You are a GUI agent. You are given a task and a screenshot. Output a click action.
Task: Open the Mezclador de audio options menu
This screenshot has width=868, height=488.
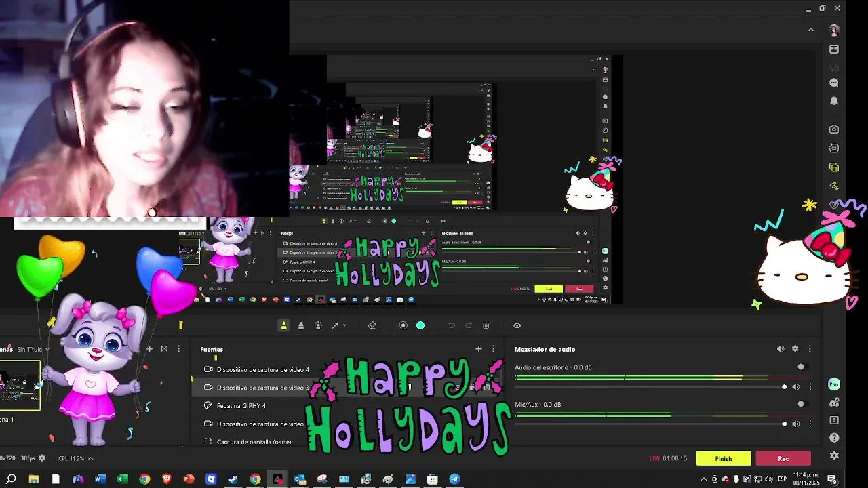point(810,349)
